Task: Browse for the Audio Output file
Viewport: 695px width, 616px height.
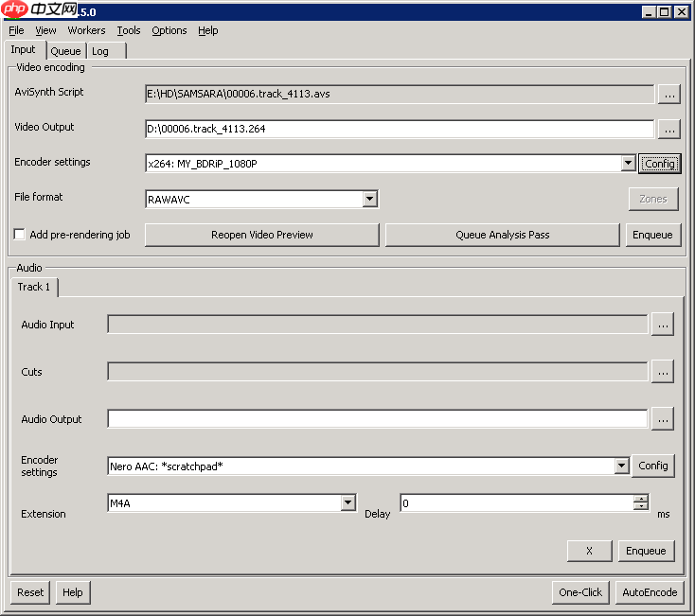Action: (x=662, y=418)
